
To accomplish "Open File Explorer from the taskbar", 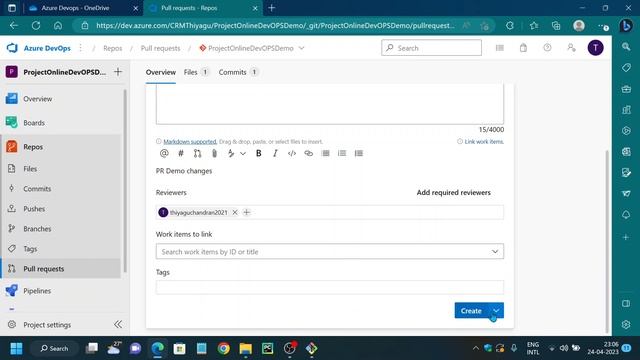I will pyautogui.click(x=246, y=349).
